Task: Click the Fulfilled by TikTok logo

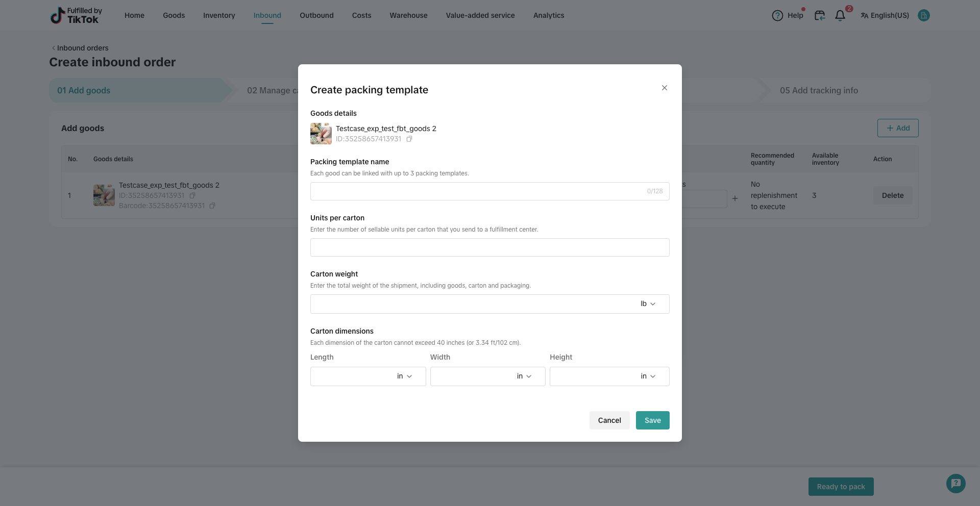Action: (77, 15)
